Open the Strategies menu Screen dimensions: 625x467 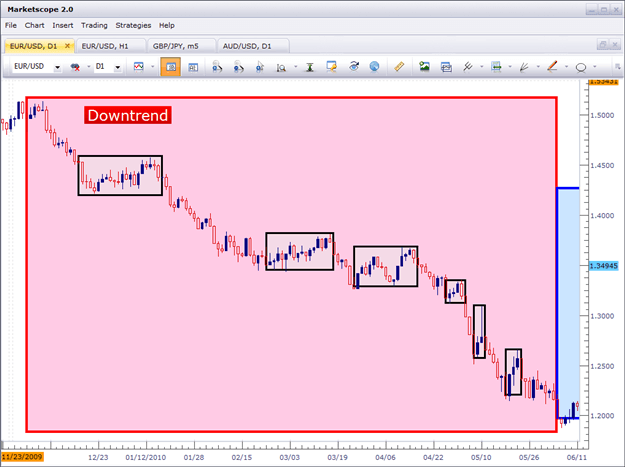[133, 26]
